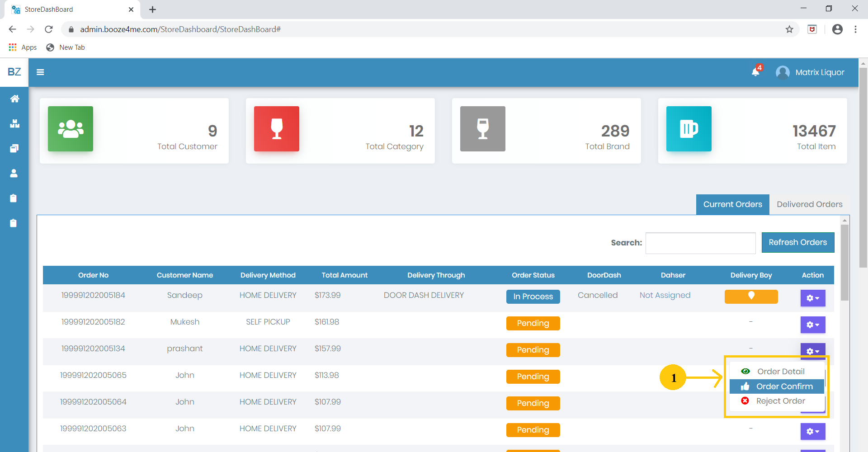
Task: Click the Total Brand gray glass icon
Action: coord(483,129)
